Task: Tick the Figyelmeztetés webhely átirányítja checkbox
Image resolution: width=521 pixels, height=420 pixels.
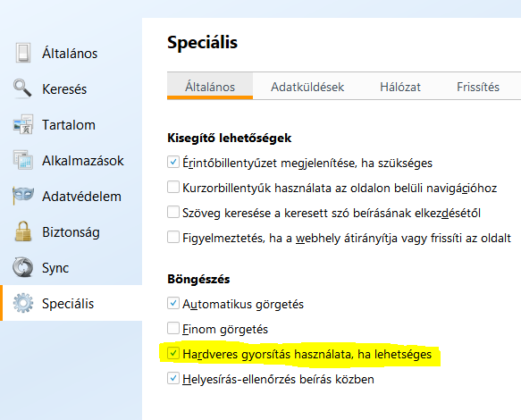Action: (173, 237)
